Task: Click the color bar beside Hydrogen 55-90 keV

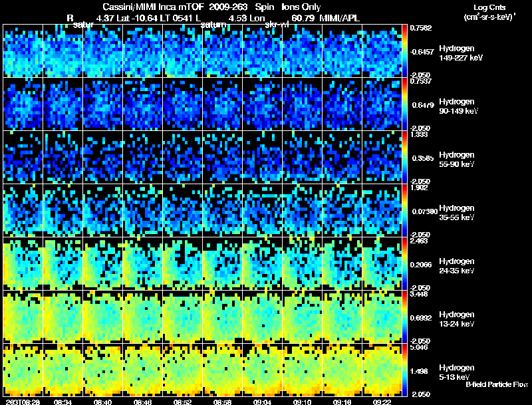Action: (x=404, y=158)
